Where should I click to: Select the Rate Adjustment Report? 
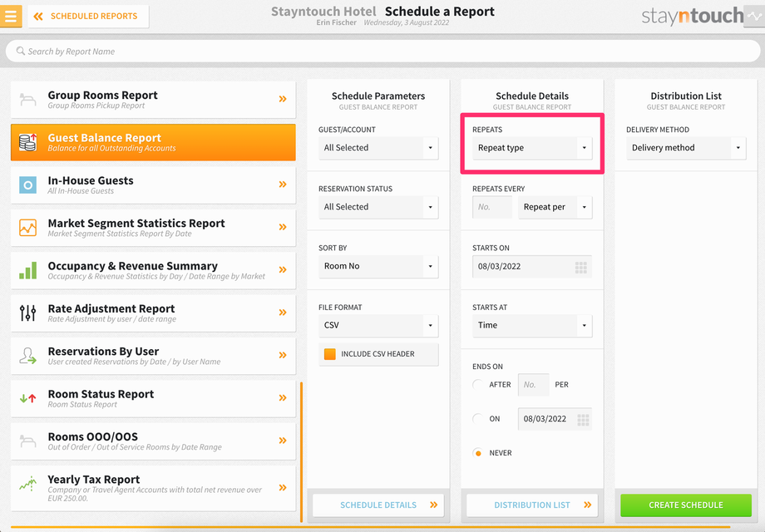[153, 313]
